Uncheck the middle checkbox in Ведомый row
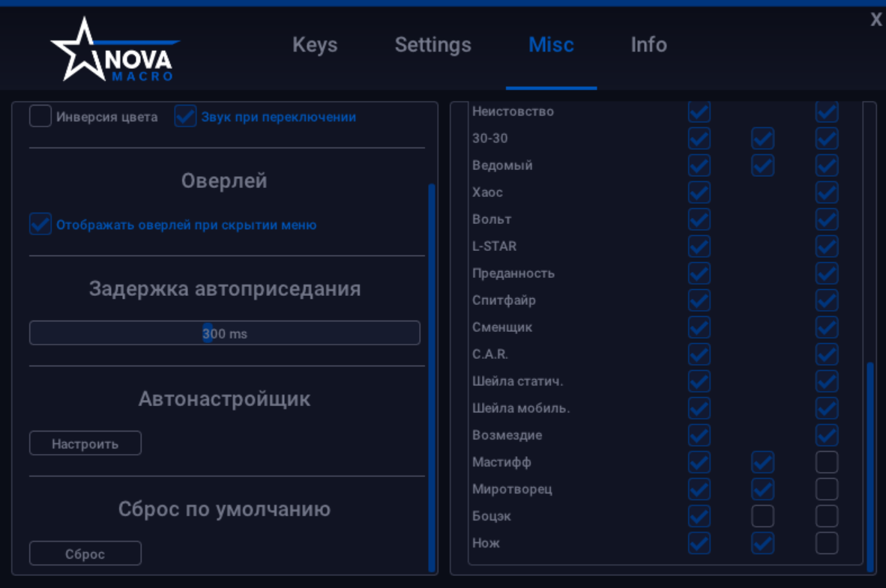Image resolution: width=886 pixels, height=588 pixels. pos(762,166)
